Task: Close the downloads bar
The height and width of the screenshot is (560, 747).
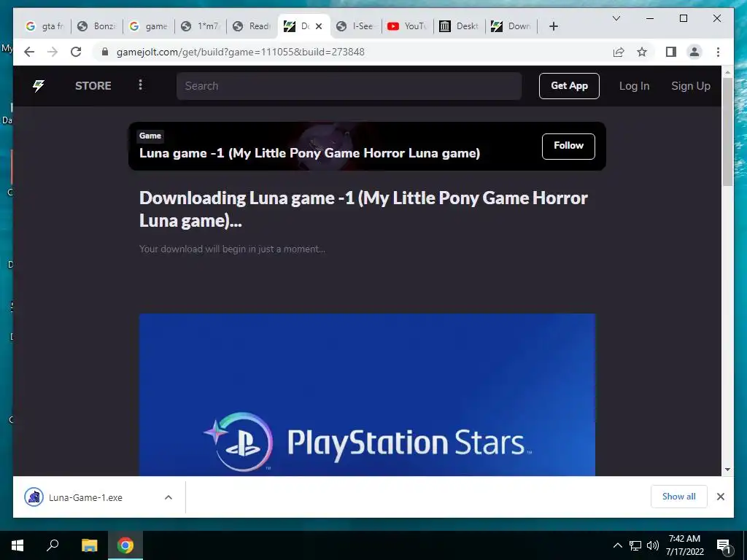Action: click(720, 497)
